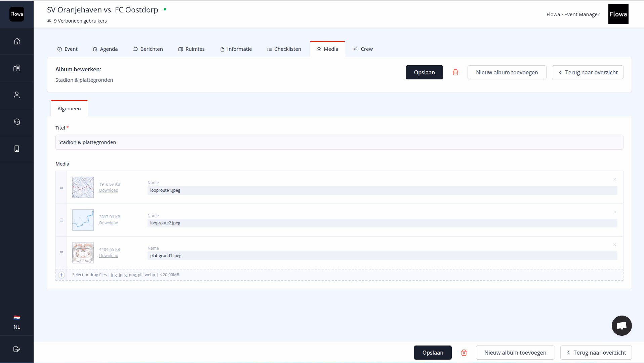Switch to the Event tab
This screenshot has width=644, height=363.
click(x=68, y=49)
